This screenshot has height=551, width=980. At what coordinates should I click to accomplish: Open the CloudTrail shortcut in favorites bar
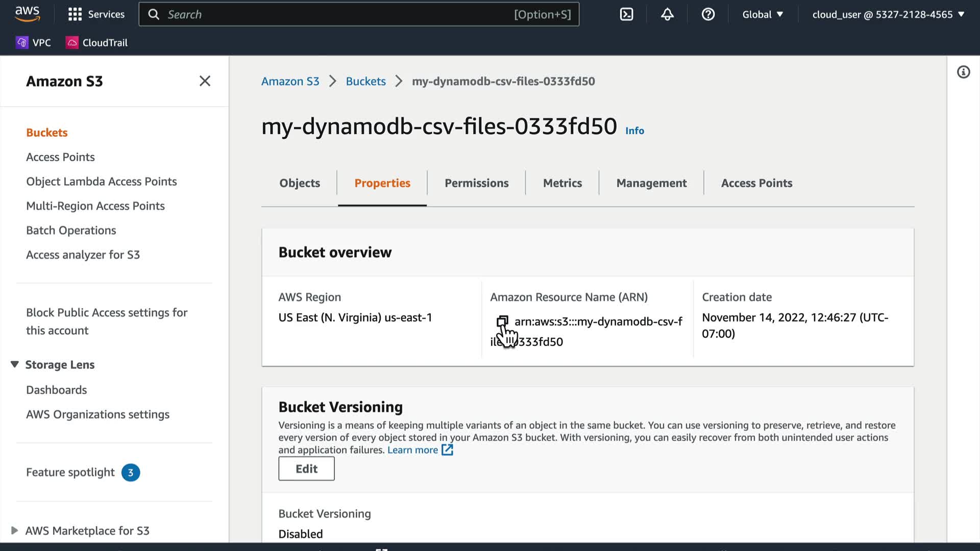point(97,43)
